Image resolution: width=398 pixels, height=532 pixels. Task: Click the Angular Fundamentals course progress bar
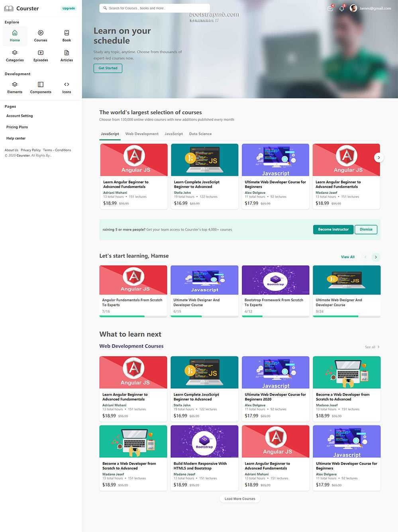(133, 316)
